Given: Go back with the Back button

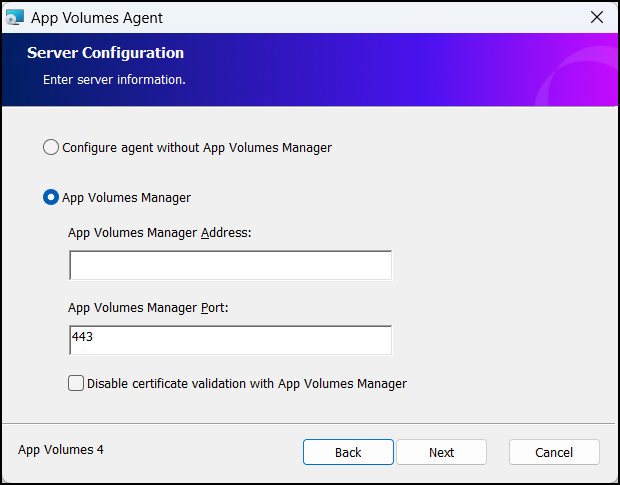Looking at the screenshot, I should pyautogui.click(x=348, y=452).
